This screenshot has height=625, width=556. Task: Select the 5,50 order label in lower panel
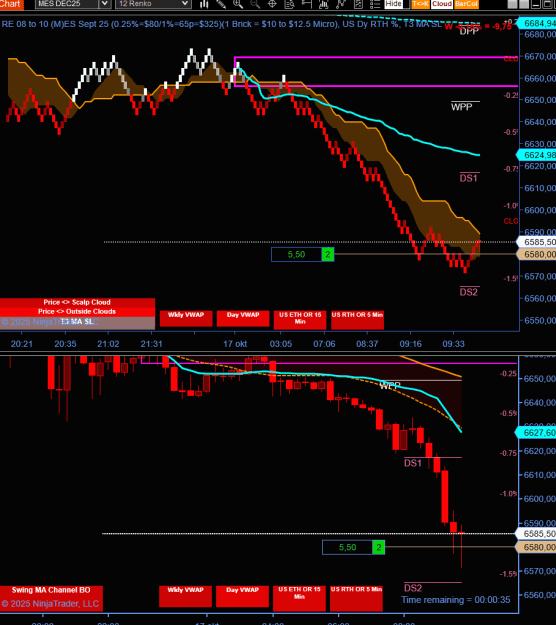(x=348, y=547)
